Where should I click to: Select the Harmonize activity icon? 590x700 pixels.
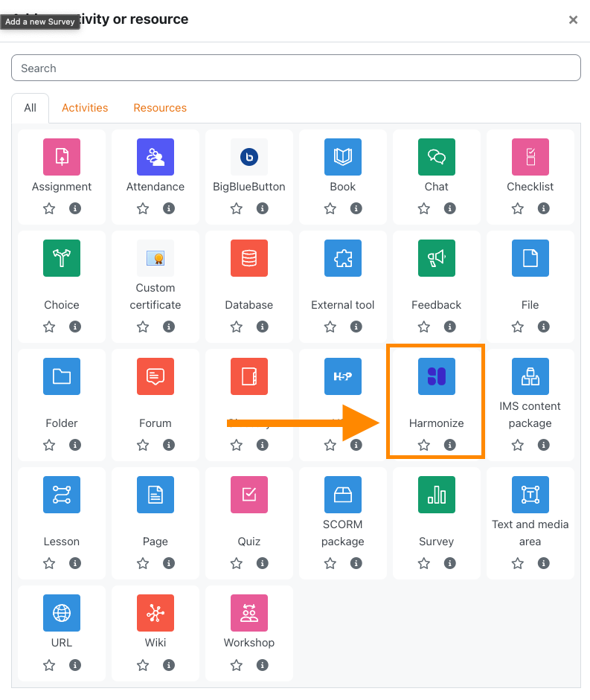(x=437, y=376)
